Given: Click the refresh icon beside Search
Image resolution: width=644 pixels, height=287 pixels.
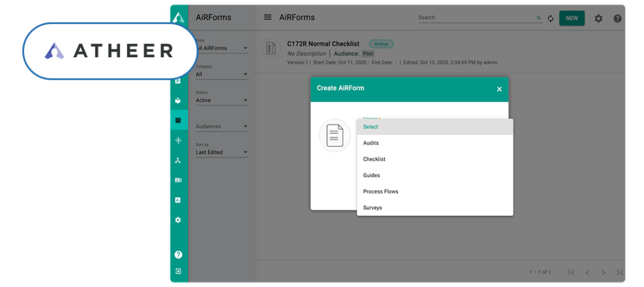Looking at the screenshot, I should (x=550, y=18).
